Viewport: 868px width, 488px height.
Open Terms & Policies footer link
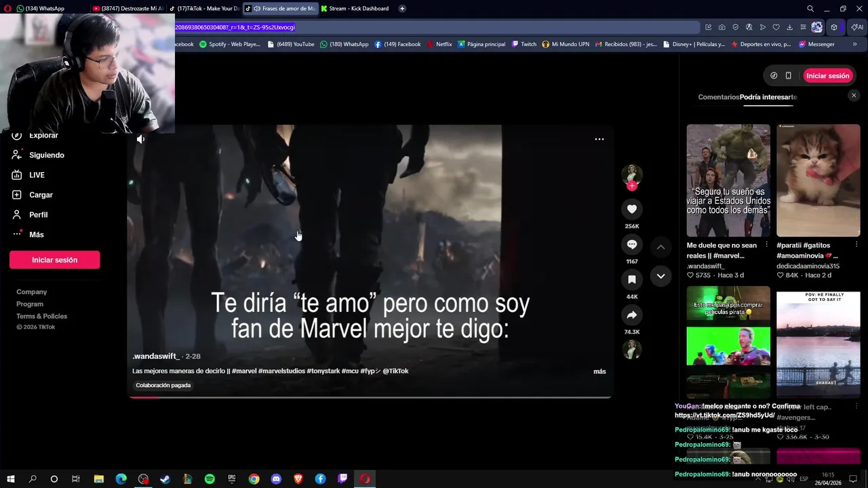pos(42,317)
